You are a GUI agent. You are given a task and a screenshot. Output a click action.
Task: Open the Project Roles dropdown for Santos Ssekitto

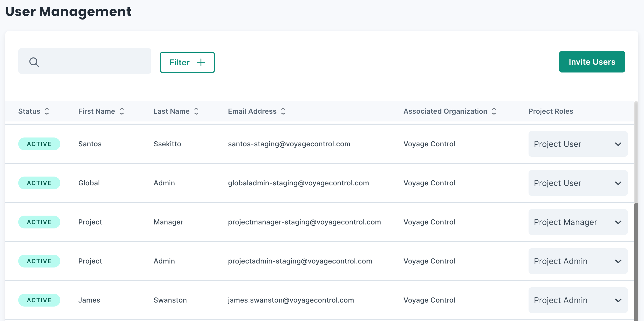[x=578, y=144]
